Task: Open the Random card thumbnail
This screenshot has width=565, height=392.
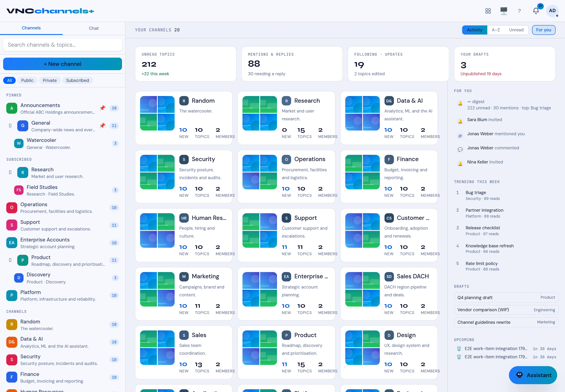Action: click(157, 113)
